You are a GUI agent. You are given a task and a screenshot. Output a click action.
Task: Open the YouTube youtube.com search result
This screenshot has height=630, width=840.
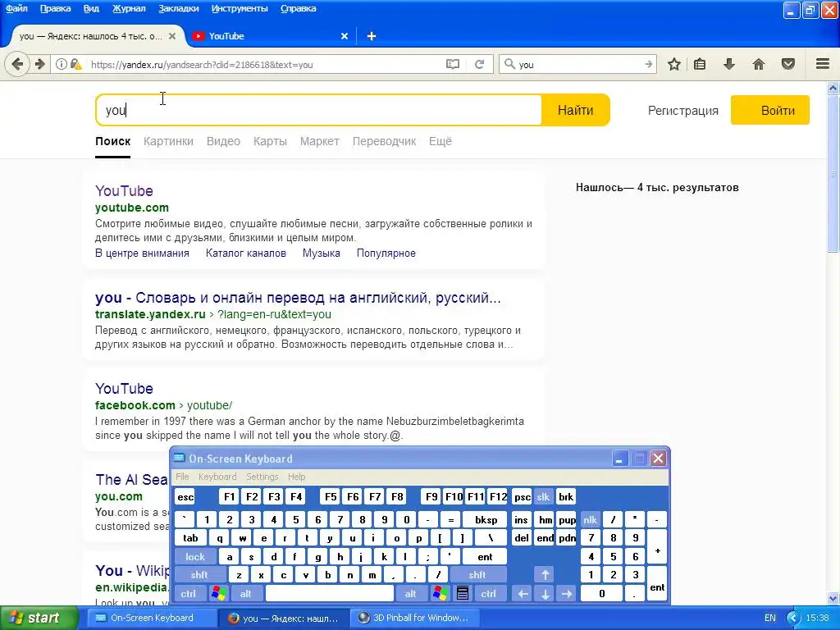pyautogui.click(x=124, y=191)
